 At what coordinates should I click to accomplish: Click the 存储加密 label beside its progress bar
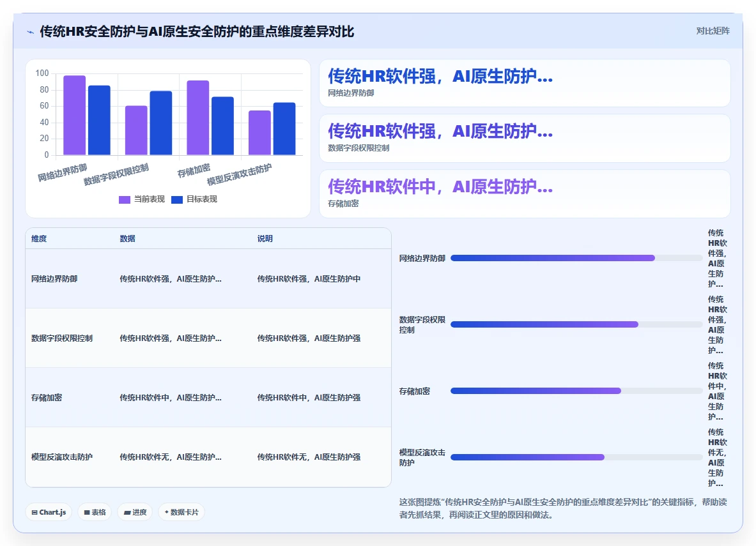coord(414,391)
